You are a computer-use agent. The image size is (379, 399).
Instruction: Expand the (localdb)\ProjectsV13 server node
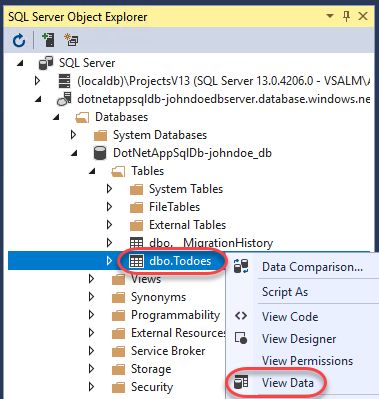(37, 81)
